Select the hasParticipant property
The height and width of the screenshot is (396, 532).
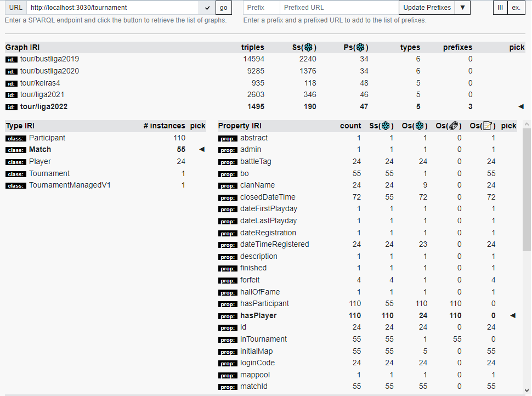click(x=265, y=303)
